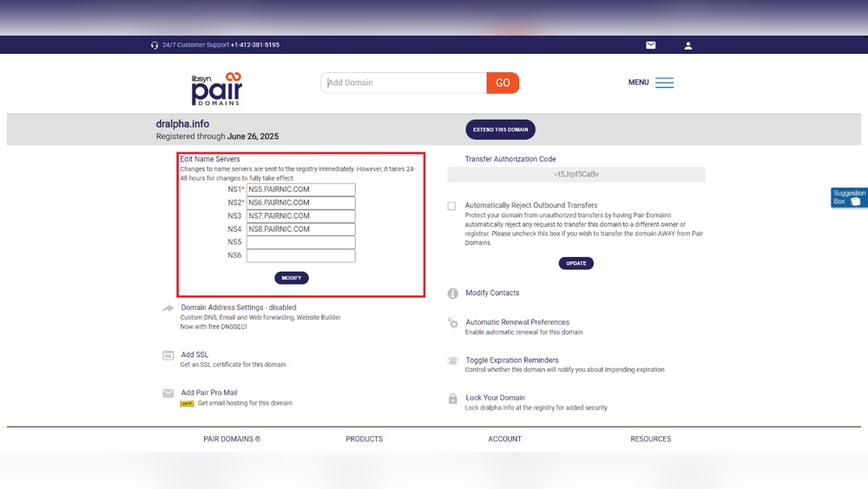The height and width of the screenshot is (489, 868).
Task: Select the Transfer Authorization Code value
Action: click(576, 175)
